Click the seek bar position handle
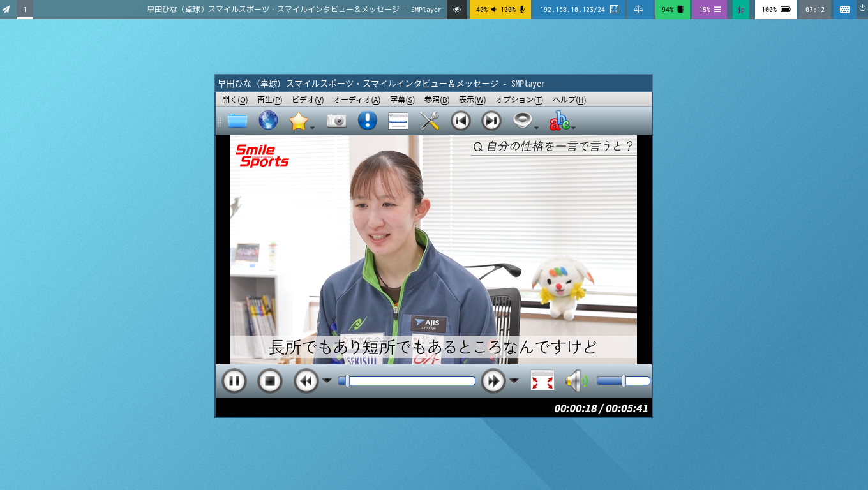This screenshot has width=868, height=490. click(x=347, y=381)
